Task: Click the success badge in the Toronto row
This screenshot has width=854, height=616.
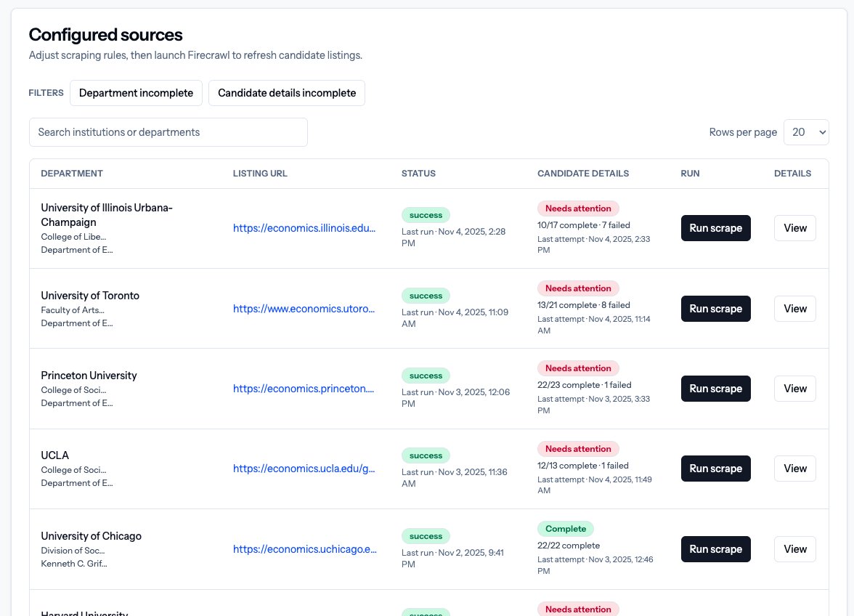Action: [x=426, y=296]
